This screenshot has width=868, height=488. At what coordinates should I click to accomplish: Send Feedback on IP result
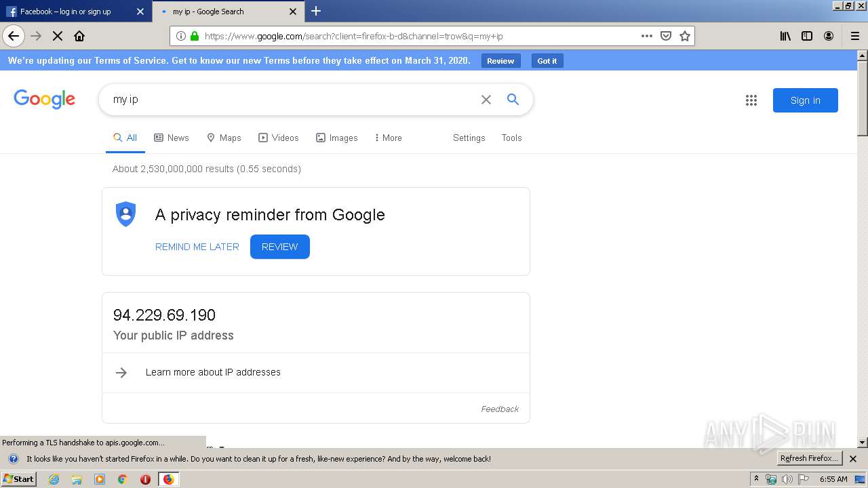(500, 409)
